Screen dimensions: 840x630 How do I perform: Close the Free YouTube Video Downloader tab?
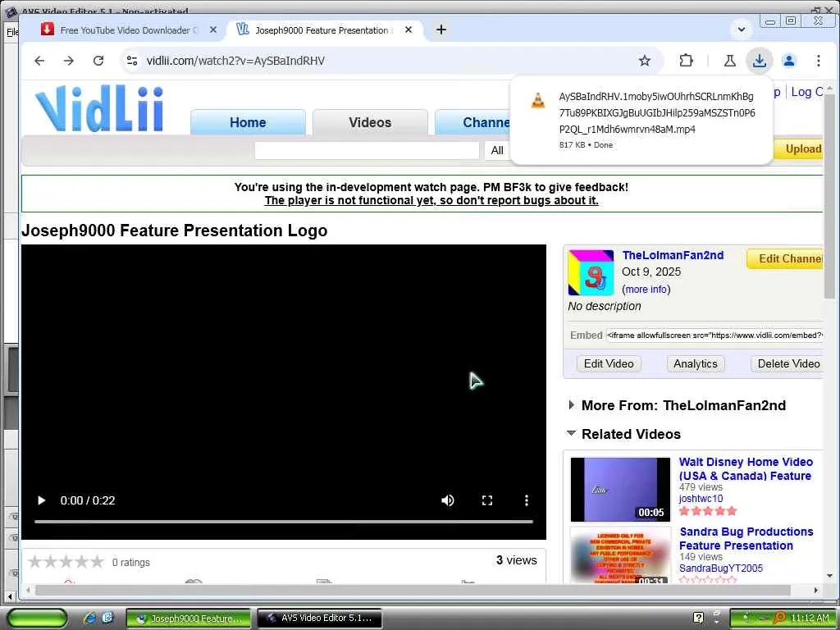(213, 30)
